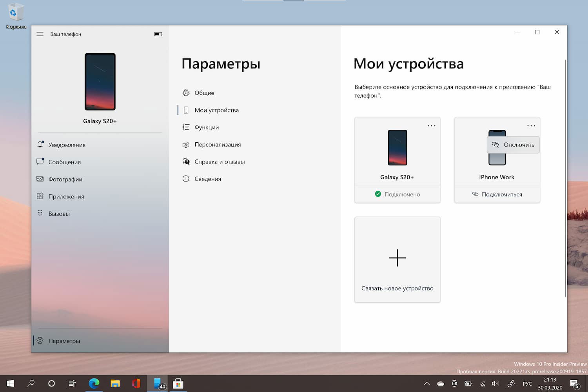Click Связать новое устройство card
This screenshot has width=588, height=392.
[x=397, y=260]
